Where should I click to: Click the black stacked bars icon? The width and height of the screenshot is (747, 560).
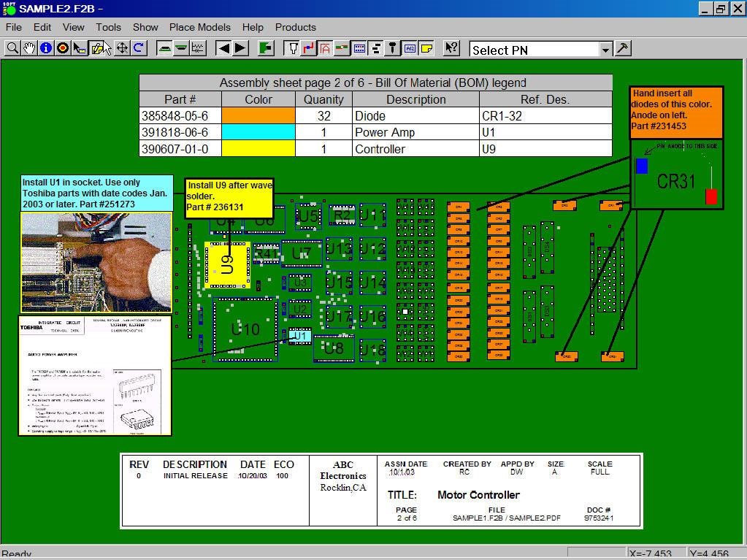376,49
